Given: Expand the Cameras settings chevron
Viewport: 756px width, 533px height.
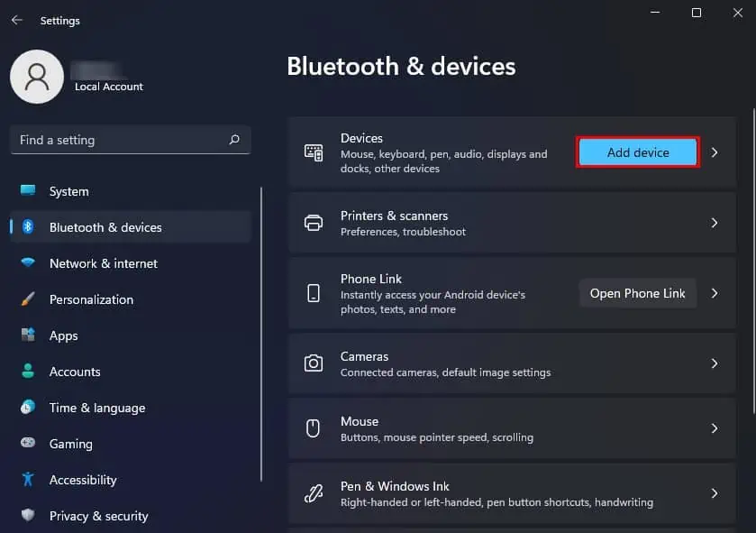Looking at the screenshot, I should [x=716, y=363].
